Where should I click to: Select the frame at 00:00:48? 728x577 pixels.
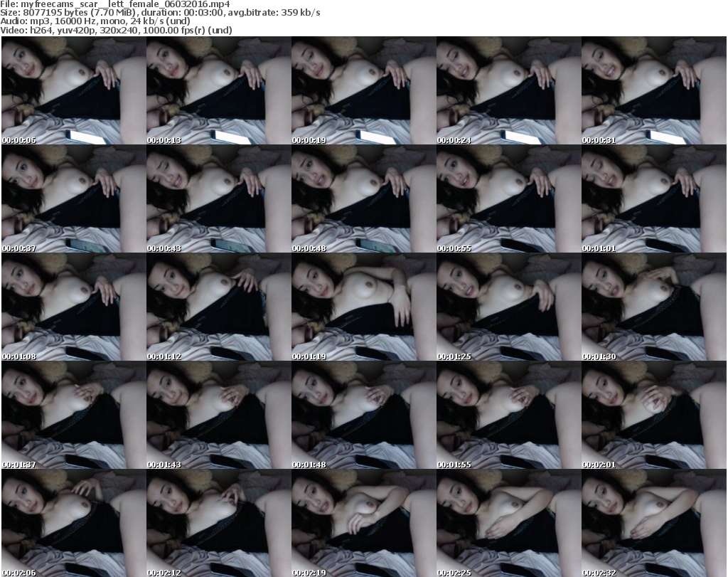tap(363, 199)
